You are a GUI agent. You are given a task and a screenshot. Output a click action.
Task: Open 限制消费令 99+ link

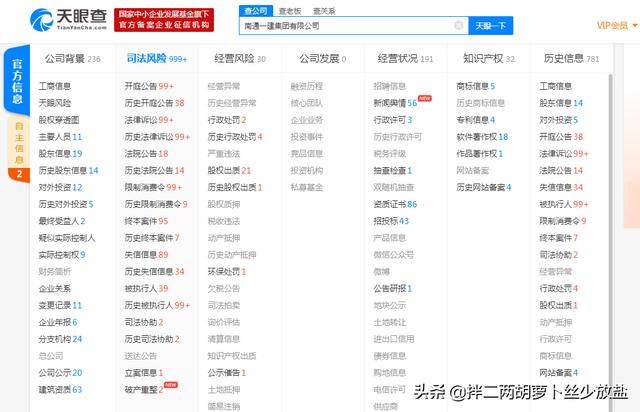click(x=153, y=187)
